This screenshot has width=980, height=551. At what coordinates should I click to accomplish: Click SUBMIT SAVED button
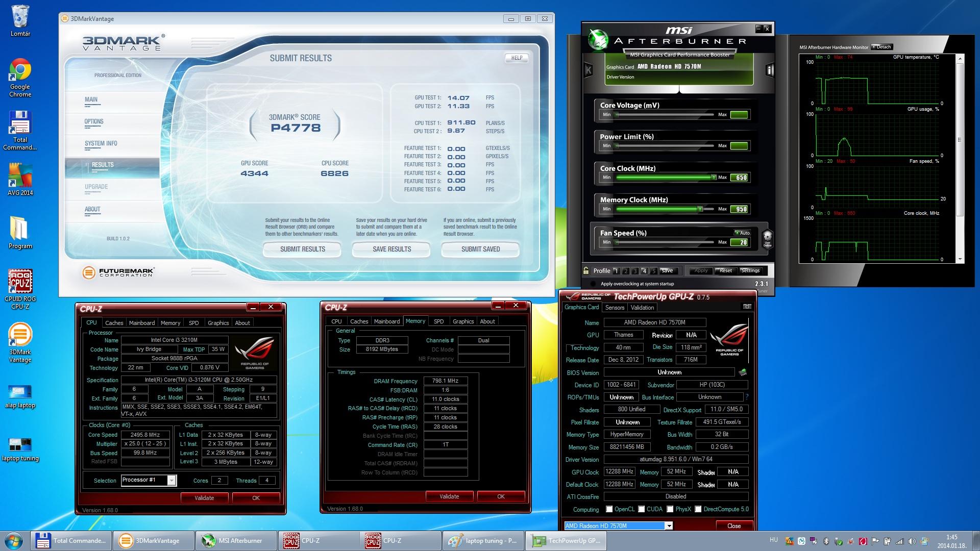480,249
